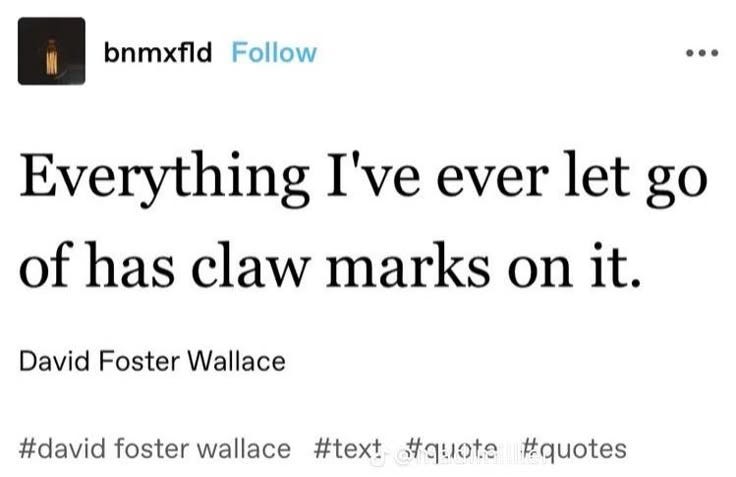Viewport: 736px width, 477px height.
Task: Select the #quote hashtag
Action: click(451, 448)
